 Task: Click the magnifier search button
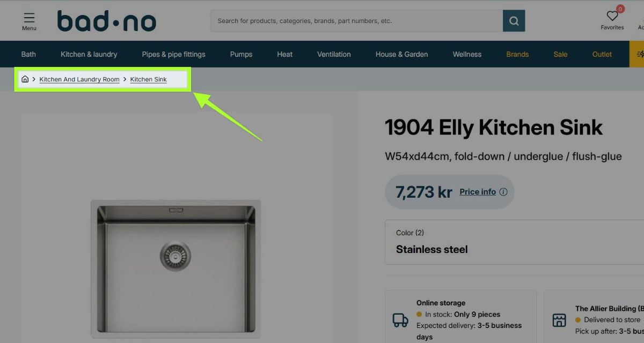tap(514, 21)
